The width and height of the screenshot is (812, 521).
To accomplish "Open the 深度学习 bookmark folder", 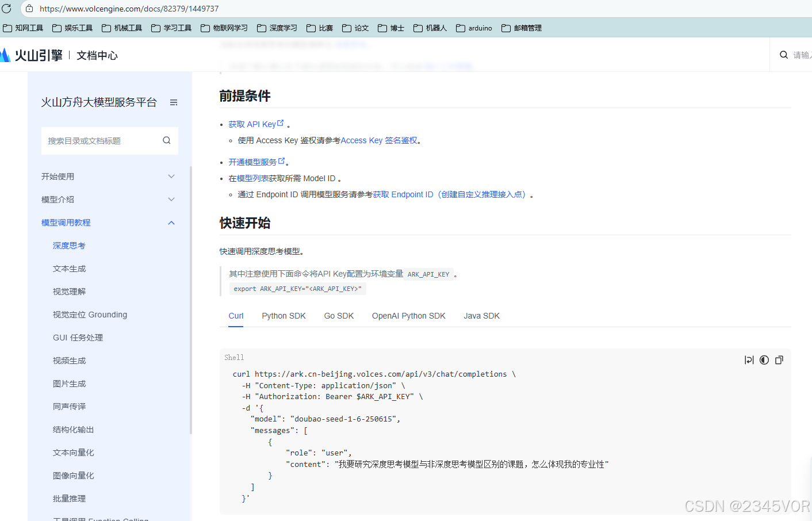I will 277,28.
